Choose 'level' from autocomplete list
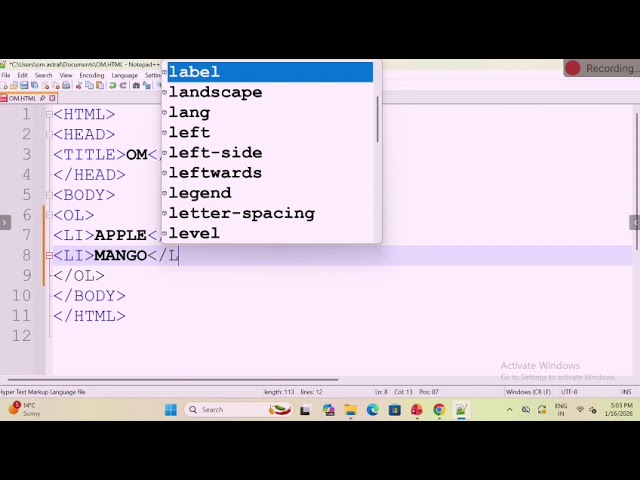 268,233
